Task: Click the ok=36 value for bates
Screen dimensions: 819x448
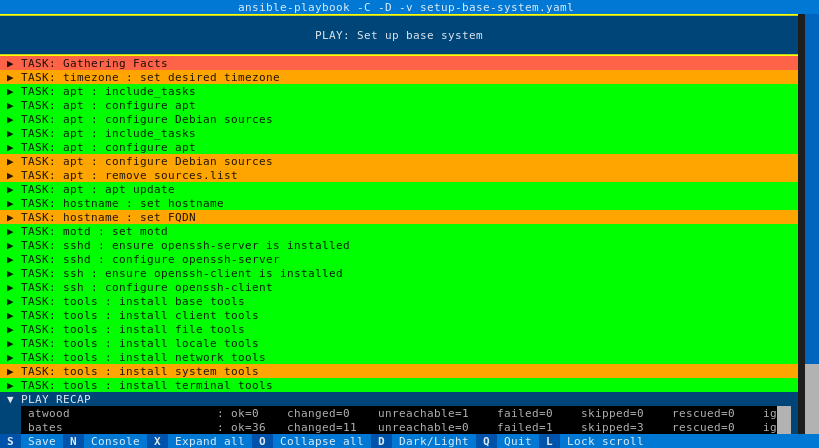Action: pos(248,428)
